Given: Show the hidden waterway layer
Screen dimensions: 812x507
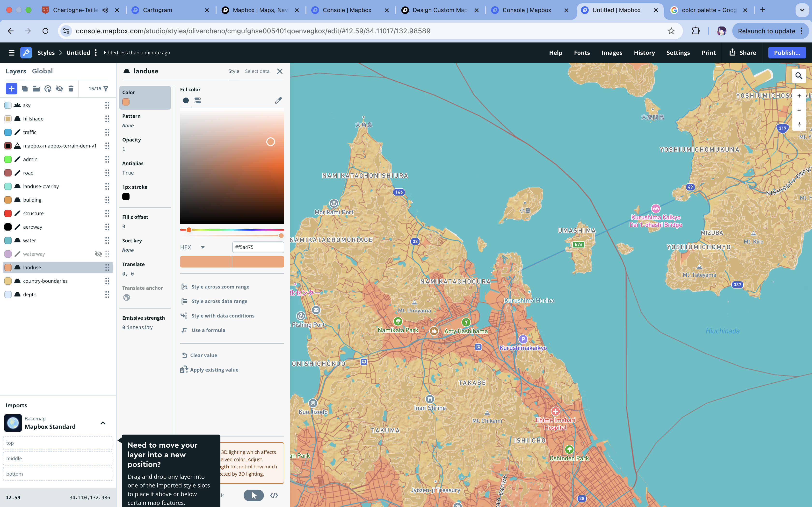Looking at the screenshot, I should [98, 254].
